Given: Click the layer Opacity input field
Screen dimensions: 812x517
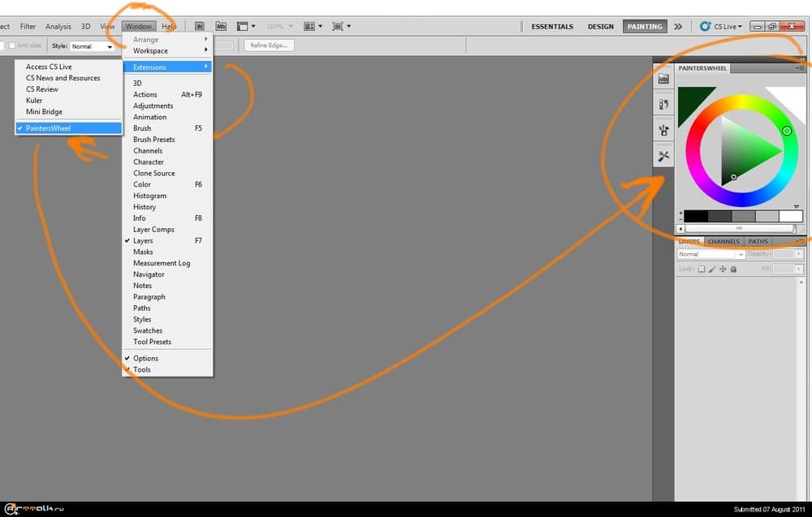Looking at the screenshot, I should tap(784, 254).
